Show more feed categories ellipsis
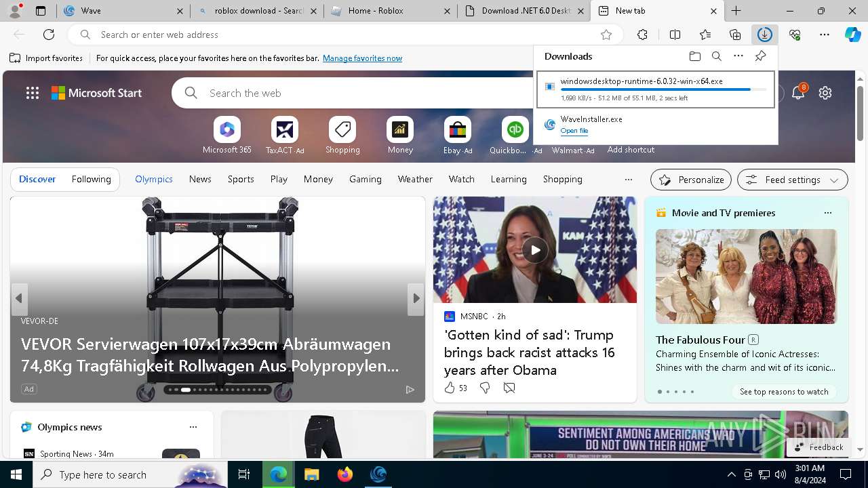 click(628, 180)
